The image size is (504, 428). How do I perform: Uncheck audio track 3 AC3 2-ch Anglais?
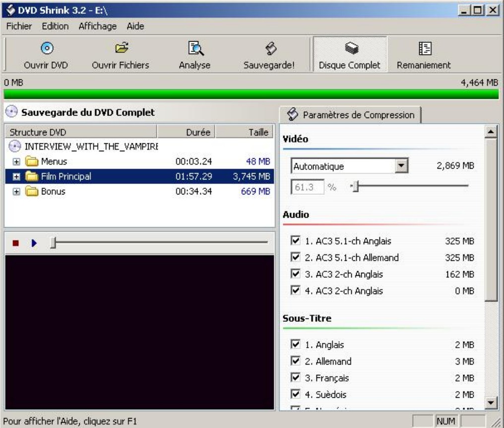[x=295, y=274]
